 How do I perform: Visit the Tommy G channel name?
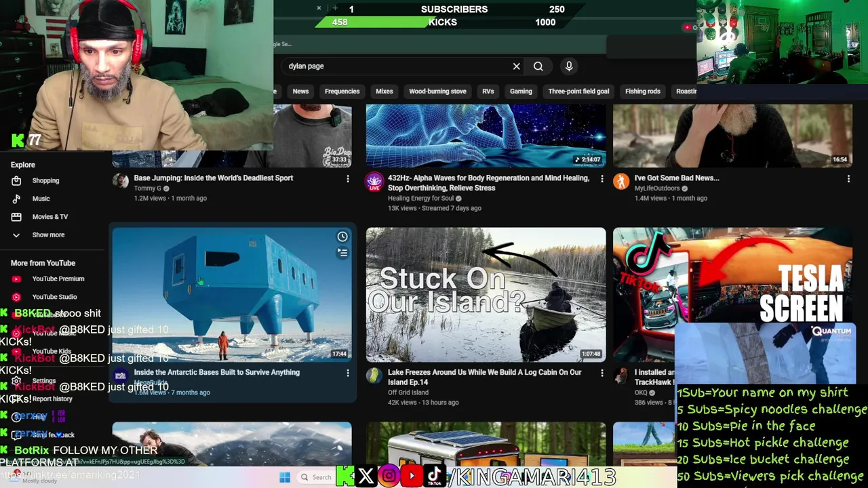(147, 188)
